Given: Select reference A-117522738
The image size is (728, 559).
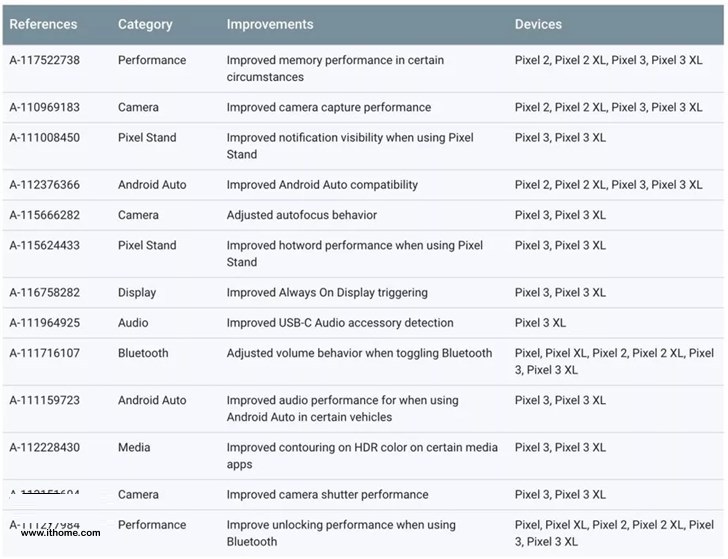Looking at the screenshot, I should 45,60.
